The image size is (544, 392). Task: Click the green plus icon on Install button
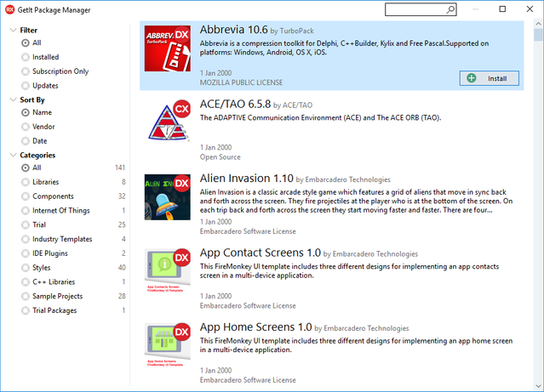point(471,78)
